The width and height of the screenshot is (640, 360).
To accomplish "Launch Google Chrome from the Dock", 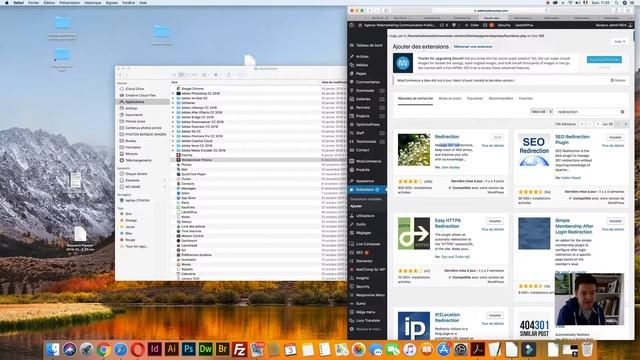I will click(104, 349).
